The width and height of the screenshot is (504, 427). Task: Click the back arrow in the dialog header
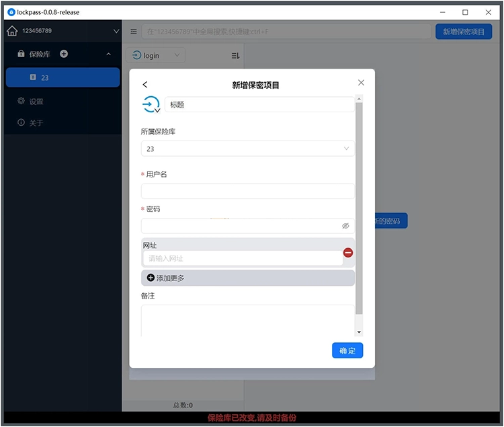[145, 85]
